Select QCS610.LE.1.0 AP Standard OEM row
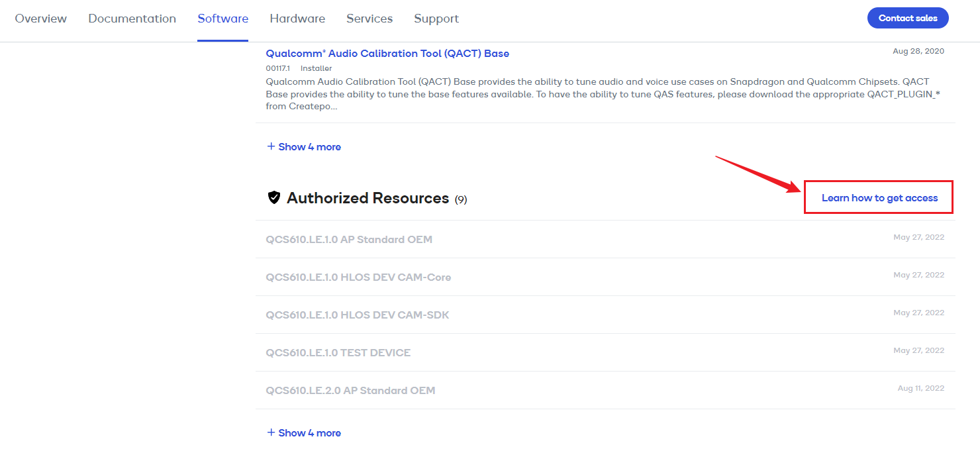 pyautogui.click(x=605, y=239)
